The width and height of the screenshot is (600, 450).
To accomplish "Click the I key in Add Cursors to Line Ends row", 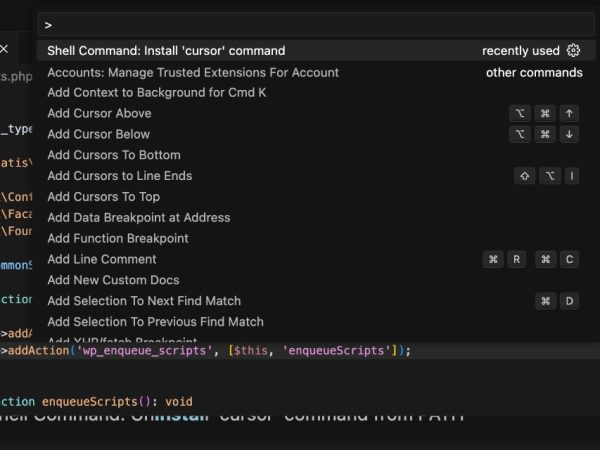I will 572,176.
